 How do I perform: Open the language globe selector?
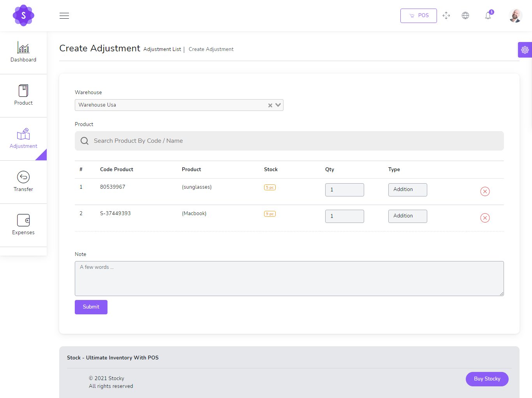465,16
